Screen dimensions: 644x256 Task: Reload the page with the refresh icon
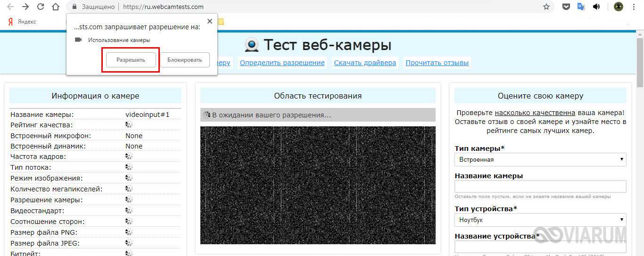point(41,7)
